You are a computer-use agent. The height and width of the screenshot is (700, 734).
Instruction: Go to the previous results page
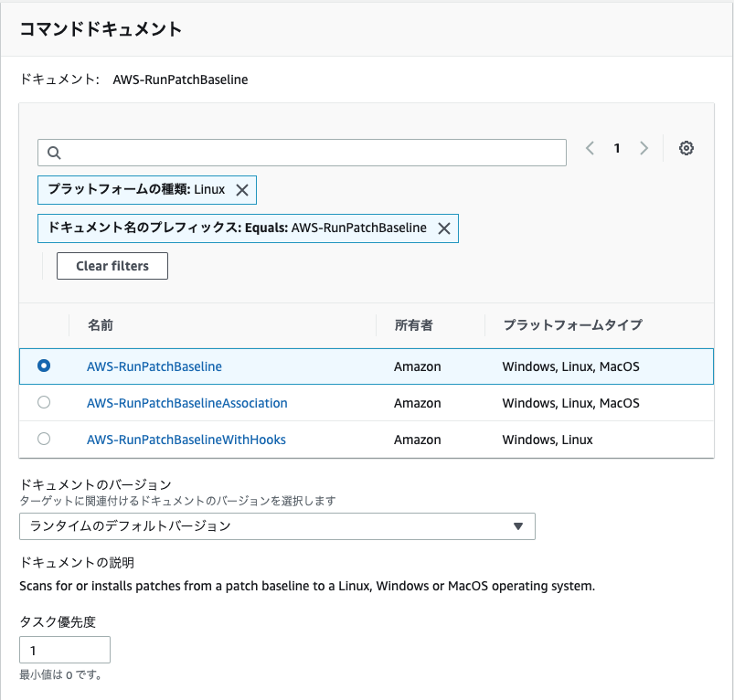(590, 148)
